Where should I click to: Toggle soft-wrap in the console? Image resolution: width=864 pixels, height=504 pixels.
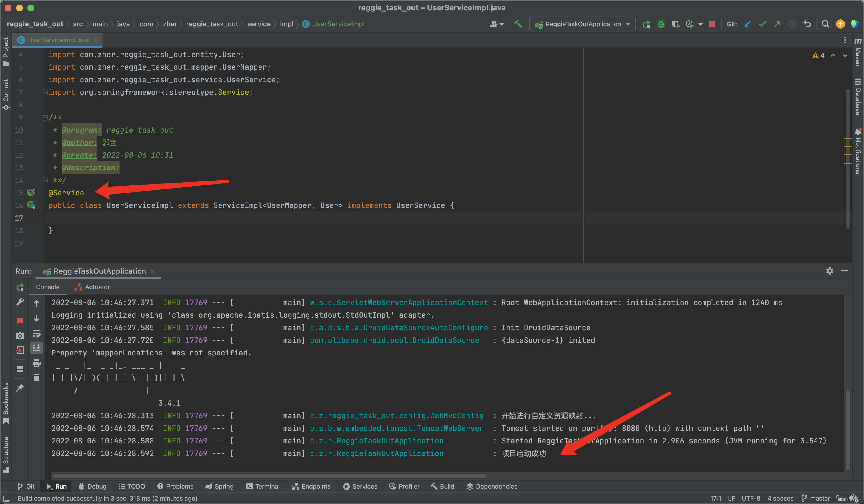click(37, 334)
